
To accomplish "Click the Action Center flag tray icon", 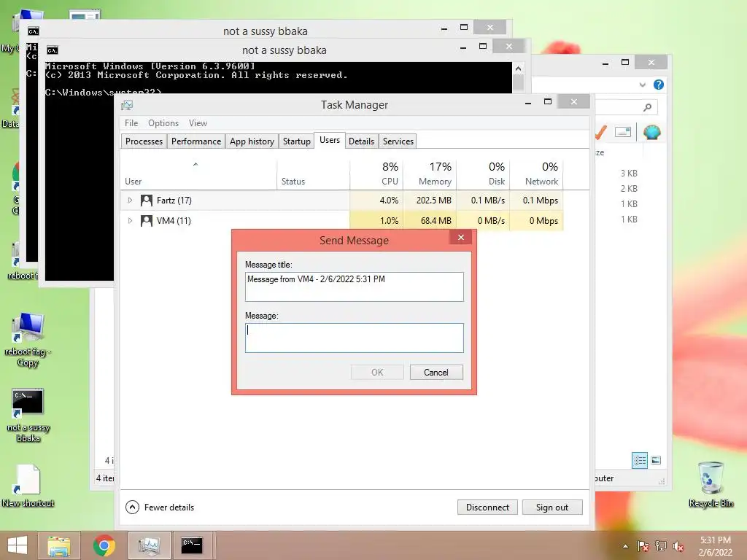I will tap(643, 546).
